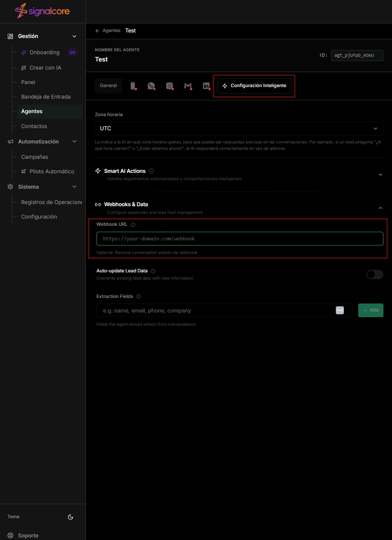Click the Webhook URL input field
392x540 pixels.
point(240,239)
